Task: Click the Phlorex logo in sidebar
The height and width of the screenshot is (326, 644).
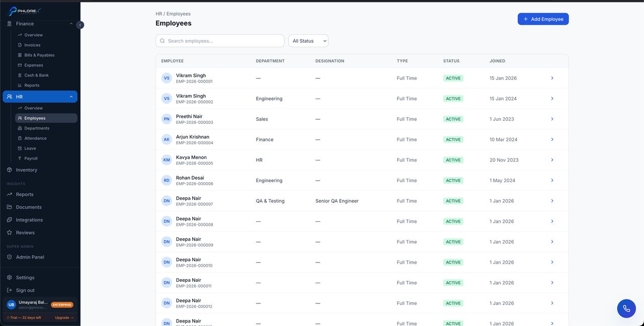Action: point(25,11)
